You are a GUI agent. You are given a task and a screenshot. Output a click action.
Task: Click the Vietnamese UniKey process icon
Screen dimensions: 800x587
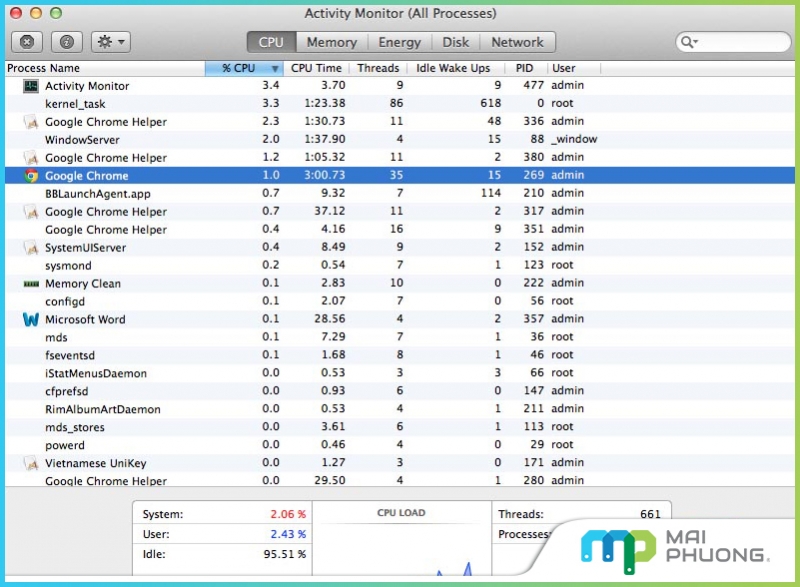coord(31,463)
